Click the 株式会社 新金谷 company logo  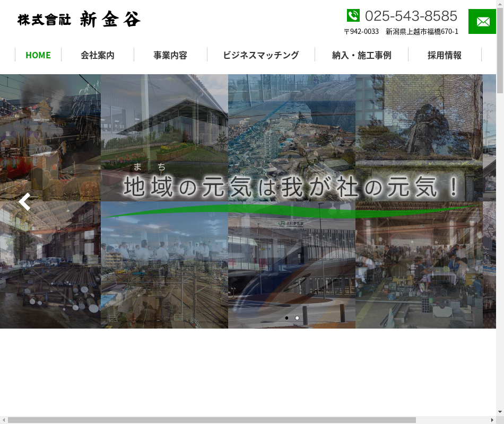[79, 20]
